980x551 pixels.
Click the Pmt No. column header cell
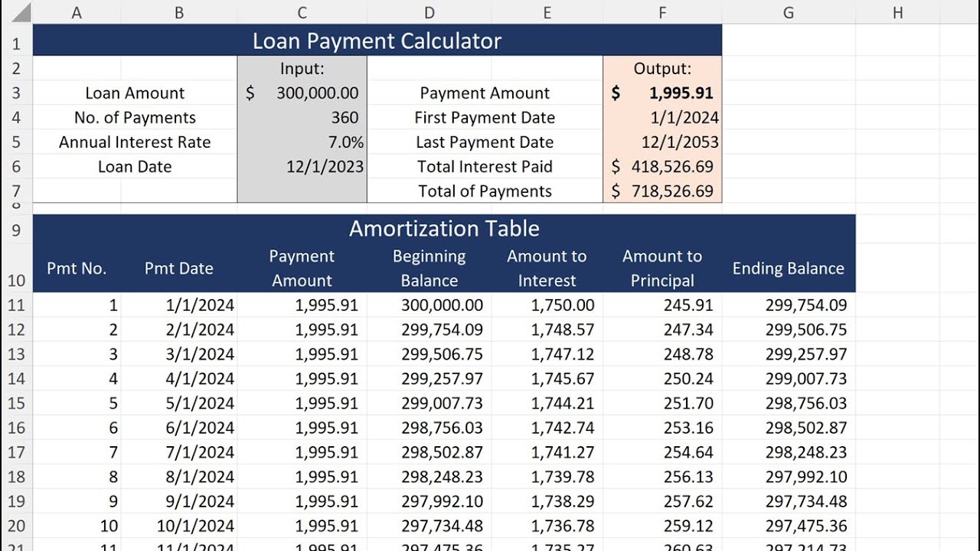click(77, 268)
